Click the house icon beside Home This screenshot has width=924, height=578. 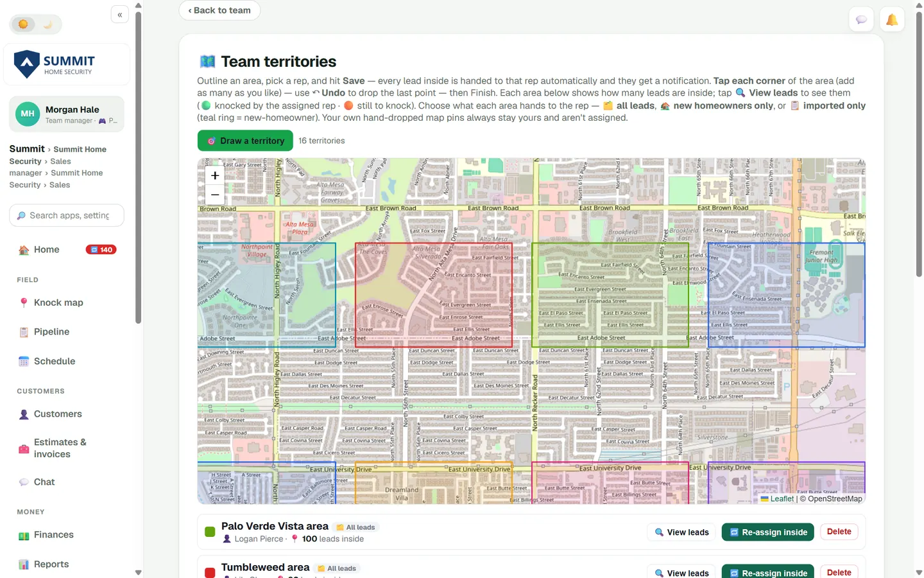tap(24, 250)
